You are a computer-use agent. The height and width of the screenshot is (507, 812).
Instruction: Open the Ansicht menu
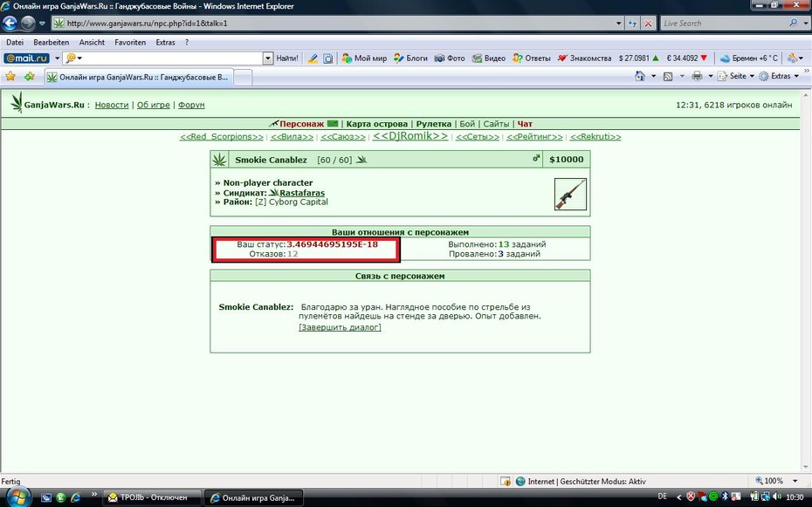[92, 43]
